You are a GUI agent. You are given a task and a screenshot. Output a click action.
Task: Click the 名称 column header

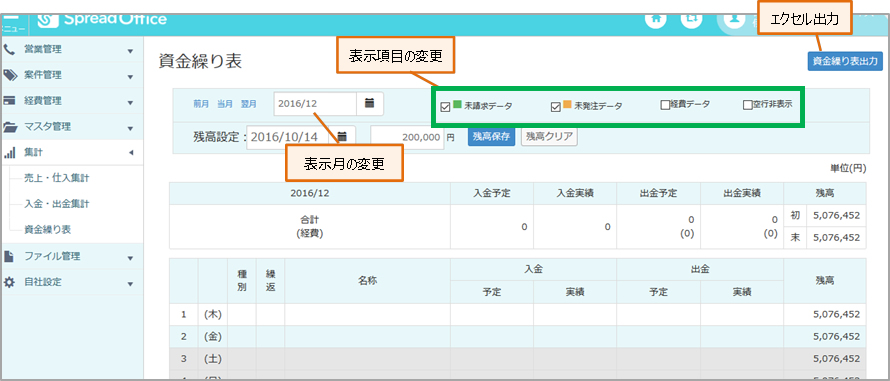click(x=367, y=280)
